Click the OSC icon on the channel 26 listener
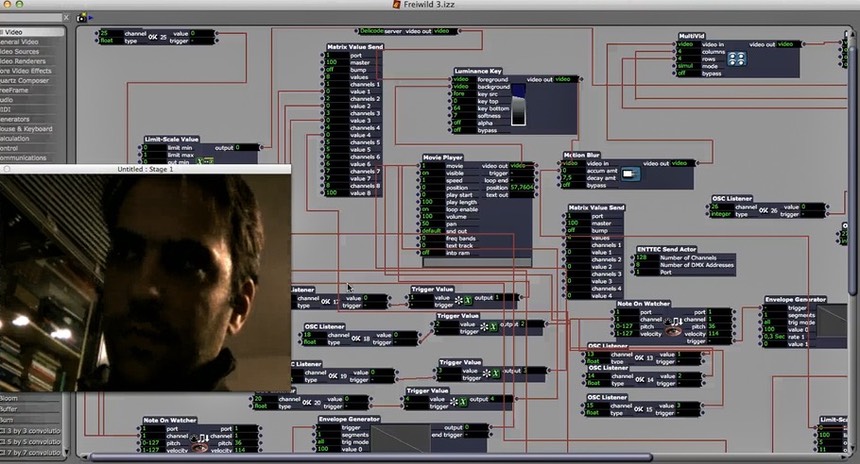 pyautogui.click(x=762, y=210)
